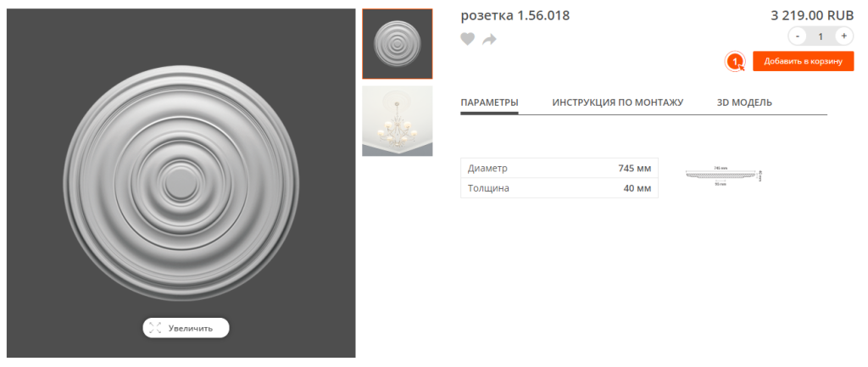This screenshot has height=367, width=868.
Task: Open the 3D МОДЕЛЬ tab
Action: 744,103
